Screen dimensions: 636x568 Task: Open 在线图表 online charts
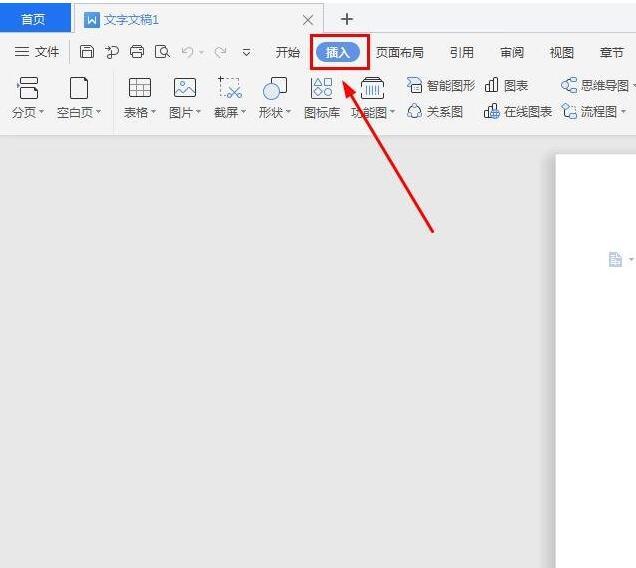point(518,111)
